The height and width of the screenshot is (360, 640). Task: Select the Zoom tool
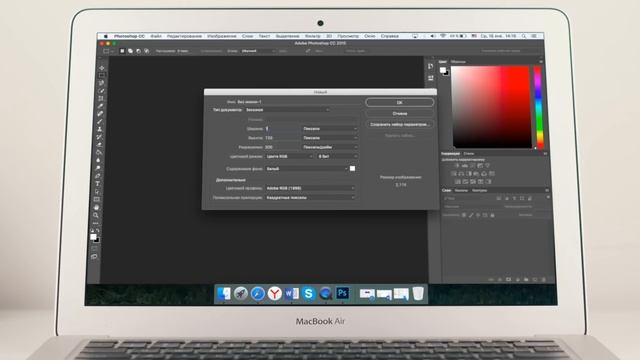(96, 215)
